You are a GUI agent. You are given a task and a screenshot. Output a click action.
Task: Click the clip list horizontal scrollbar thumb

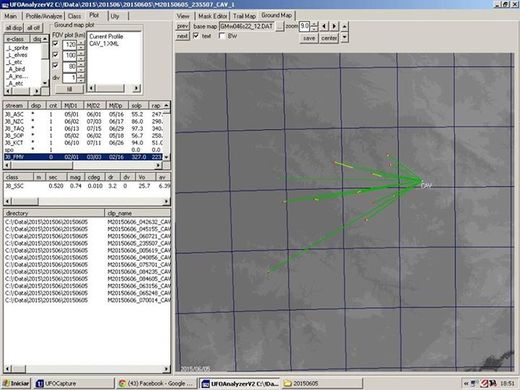click(x=19, y=369)
